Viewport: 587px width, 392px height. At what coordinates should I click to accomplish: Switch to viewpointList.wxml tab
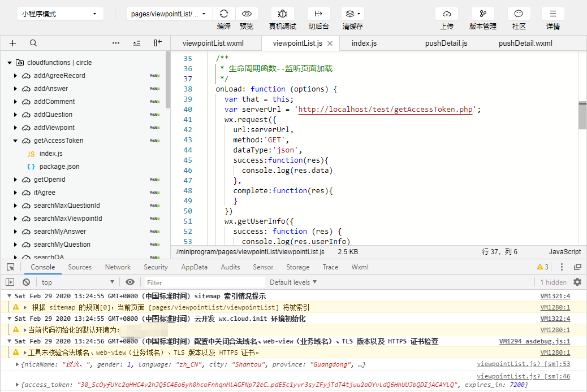pyautogui.click(x=213, y=43)
